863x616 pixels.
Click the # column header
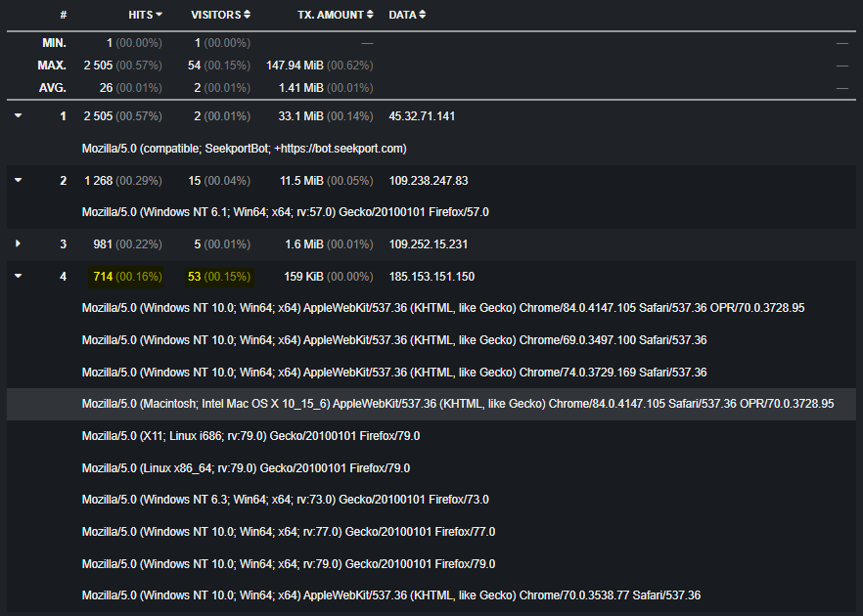64,15
